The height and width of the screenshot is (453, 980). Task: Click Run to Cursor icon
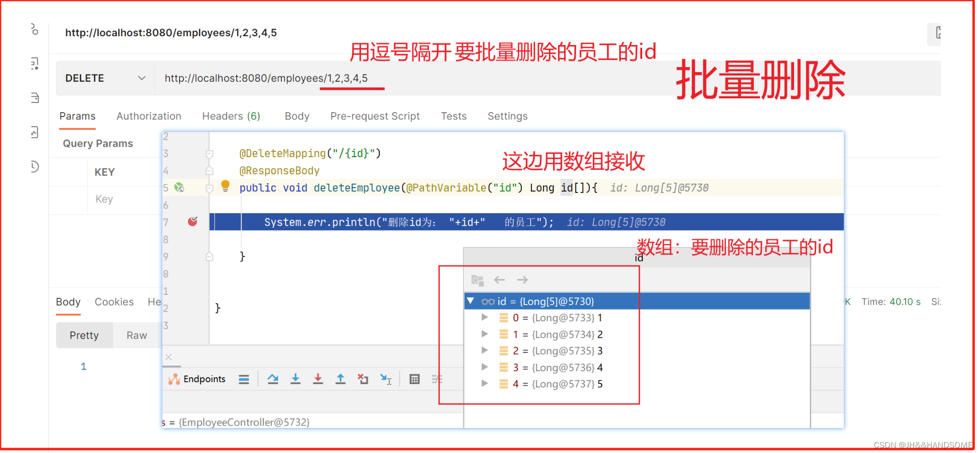[x=386, y=379]
